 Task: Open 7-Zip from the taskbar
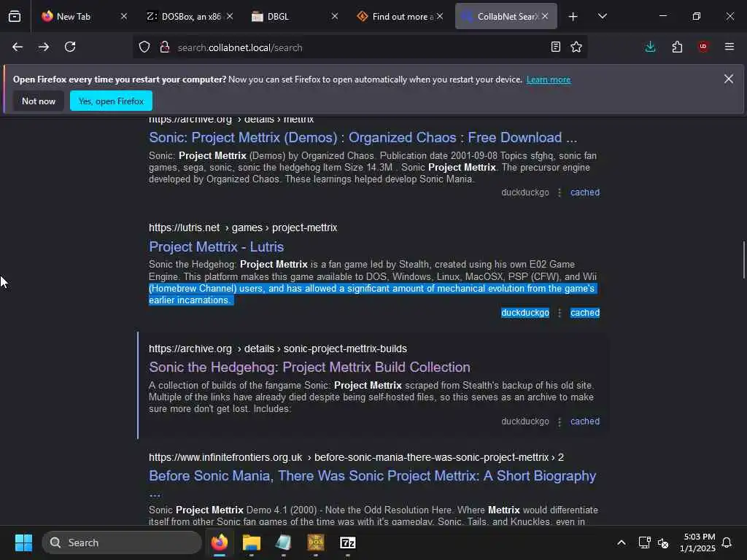point(348,542)
